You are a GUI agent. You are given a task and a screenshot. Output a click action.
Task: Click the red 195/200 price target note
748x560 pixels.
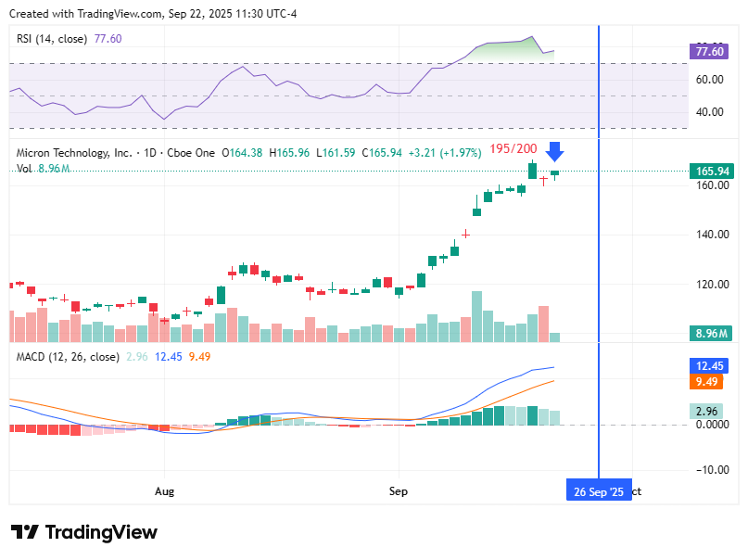point(513,147)
